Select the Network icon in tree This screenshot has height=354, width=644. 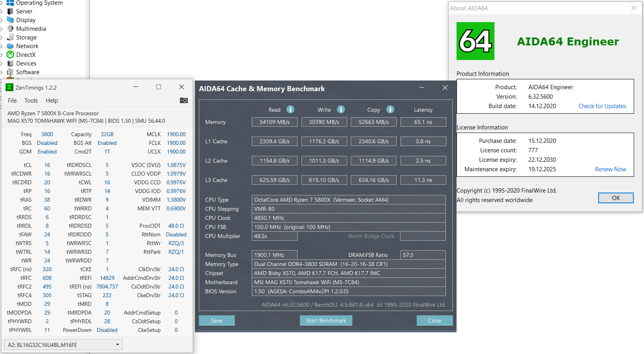(10, 46)
